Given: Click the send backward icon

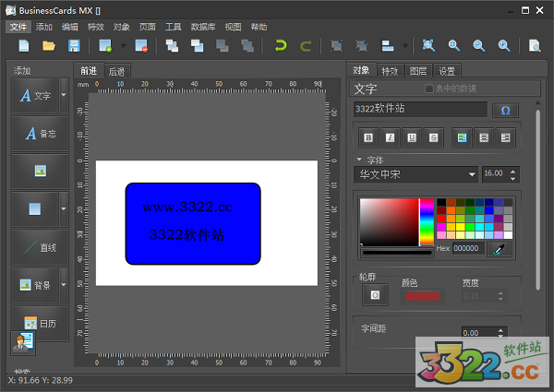Looking at the screenshot, I should 223,46.
